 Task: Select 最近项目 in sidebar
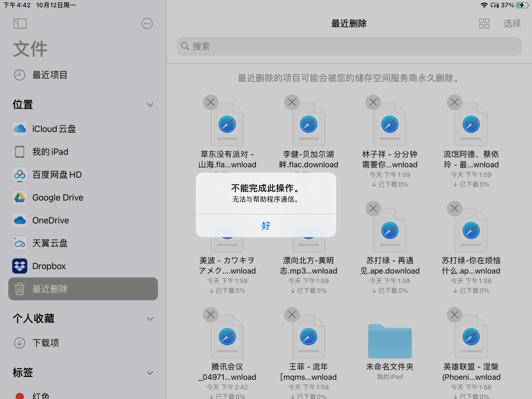pyautogui.click(x=49, y=75)
